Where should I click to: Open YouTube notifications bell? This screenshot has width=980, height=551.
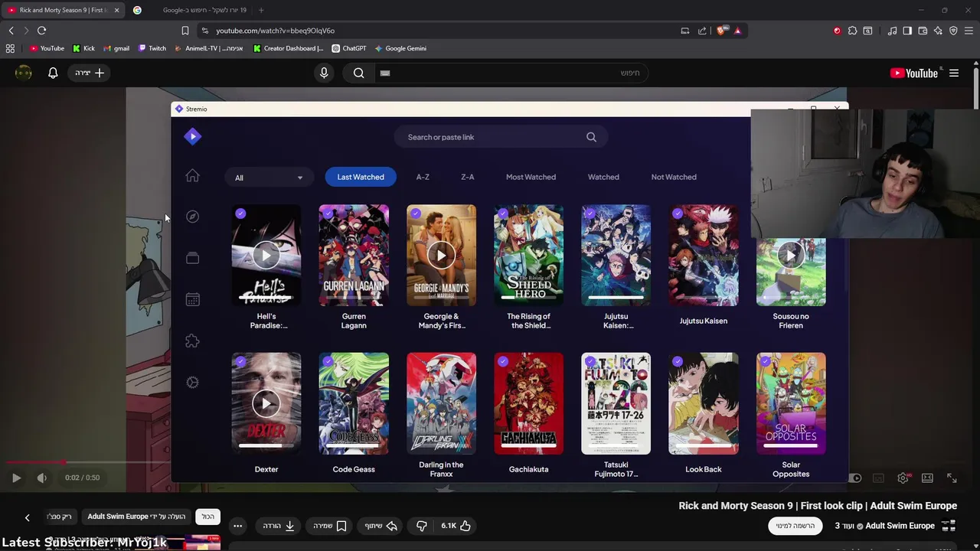[x=53, y=73]
